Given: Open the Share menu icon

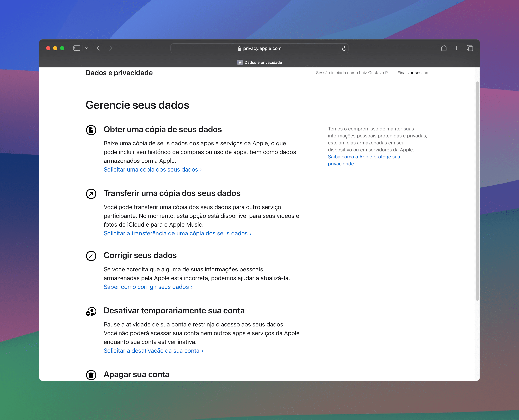Looking at the screenshot, I should [x=444, y=48].
